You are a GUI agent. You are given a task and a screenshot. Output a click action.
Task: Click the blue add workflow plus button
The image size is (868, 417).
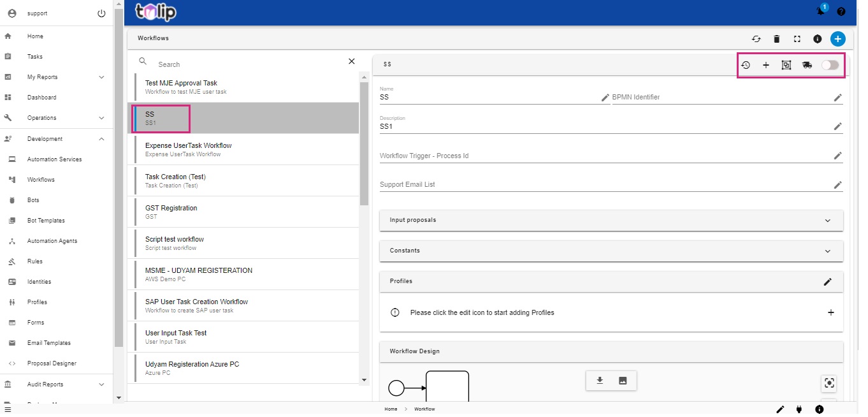(838, 39)
